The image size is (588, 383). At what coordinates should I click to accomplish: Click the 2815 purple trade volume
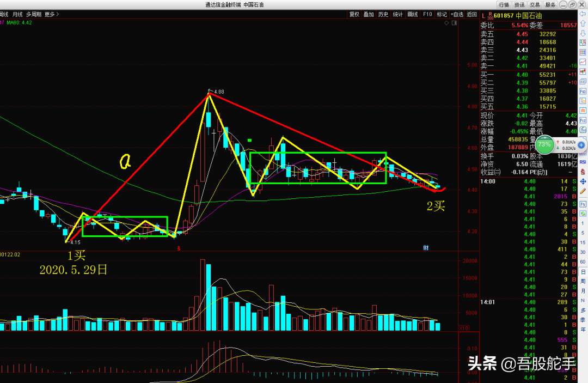[561, 196]
